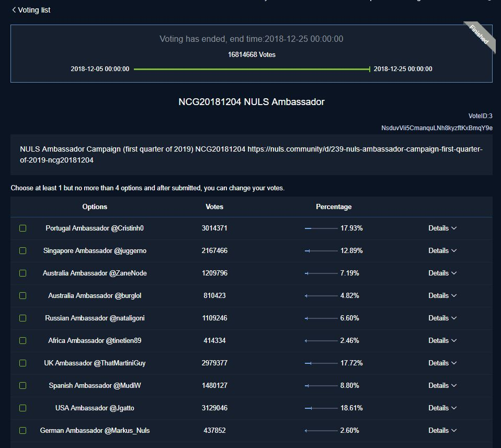Click vote count 3014371
This screenshot has width=501, height=448.
coord(214,228)
